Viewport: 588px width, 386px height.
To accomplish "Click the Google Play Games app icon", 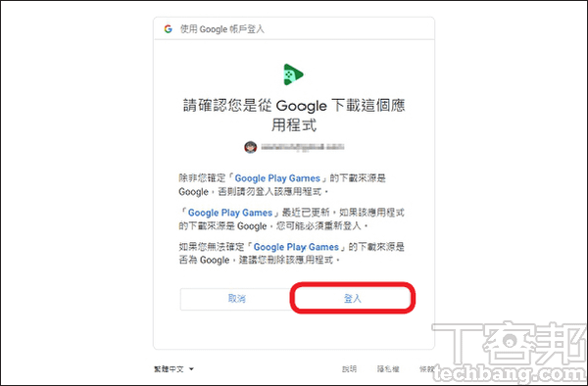I will [293, 74].
